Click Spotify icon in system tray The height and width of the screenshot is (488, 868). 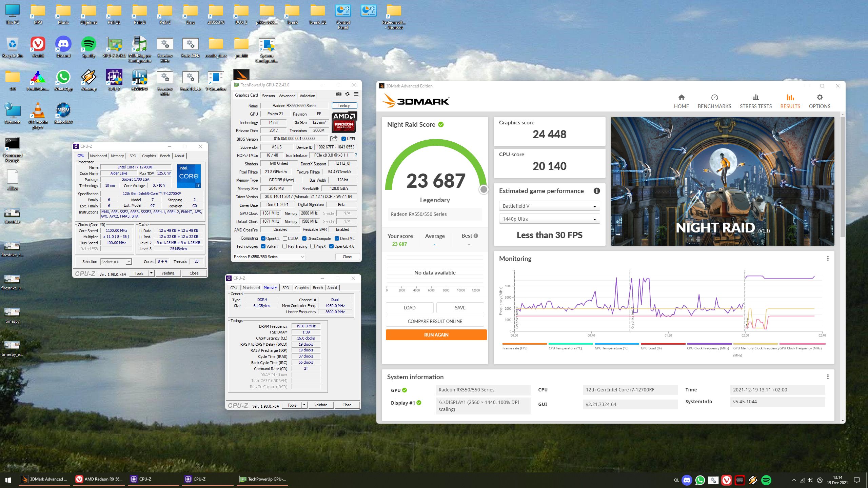pyautogui.click(x=766, y=480)
